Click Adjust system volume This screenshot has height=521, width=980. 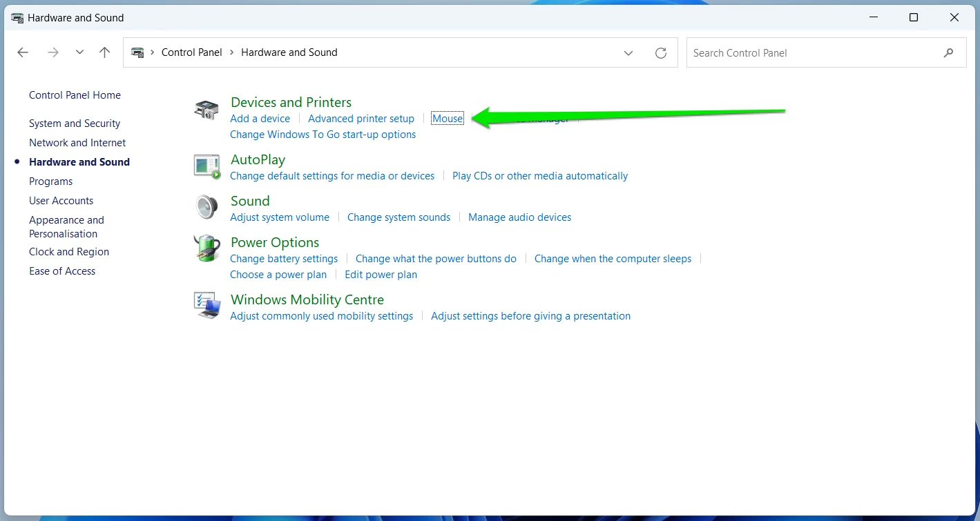click(x=280, y=217)
